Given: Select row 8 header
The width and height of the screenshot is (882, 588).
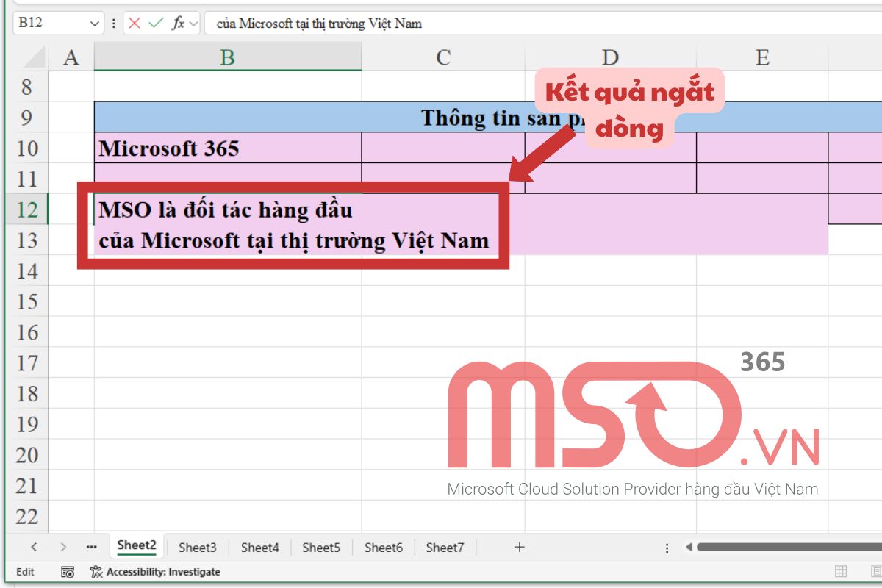Looking at the screenshot, I should [27, 87].
